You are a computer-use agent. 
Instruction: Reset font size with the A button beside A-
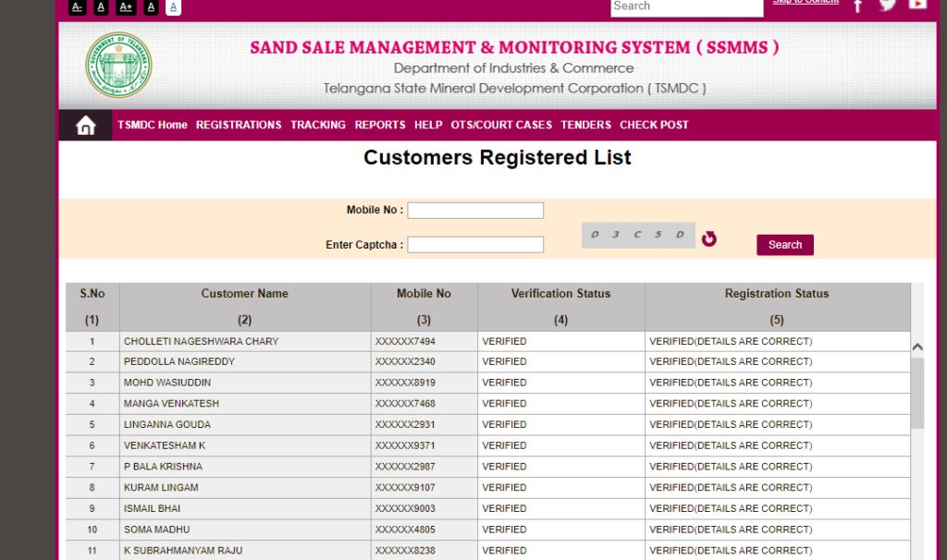click(x=101, y=7)
